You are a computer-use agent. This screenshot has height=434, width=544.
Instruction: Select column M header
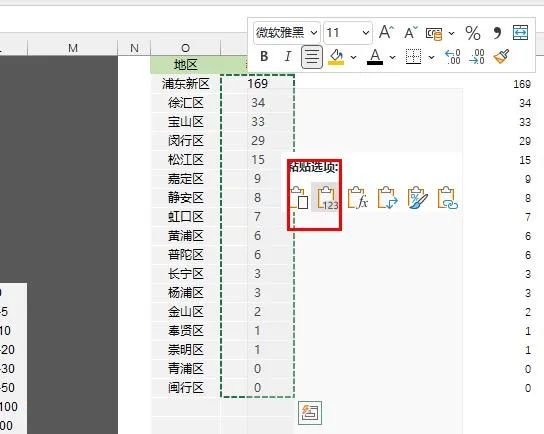[73, 48]
